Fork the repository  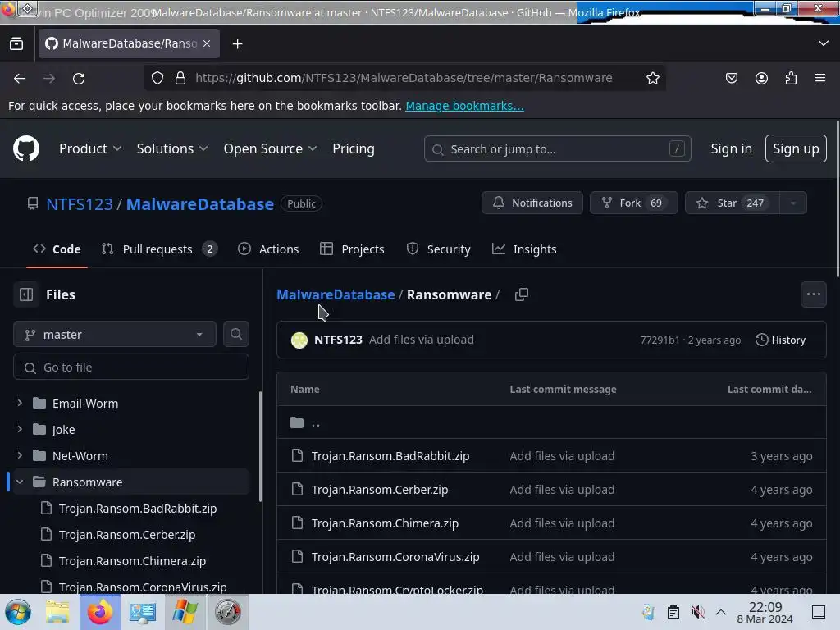[x=634, y=203]
